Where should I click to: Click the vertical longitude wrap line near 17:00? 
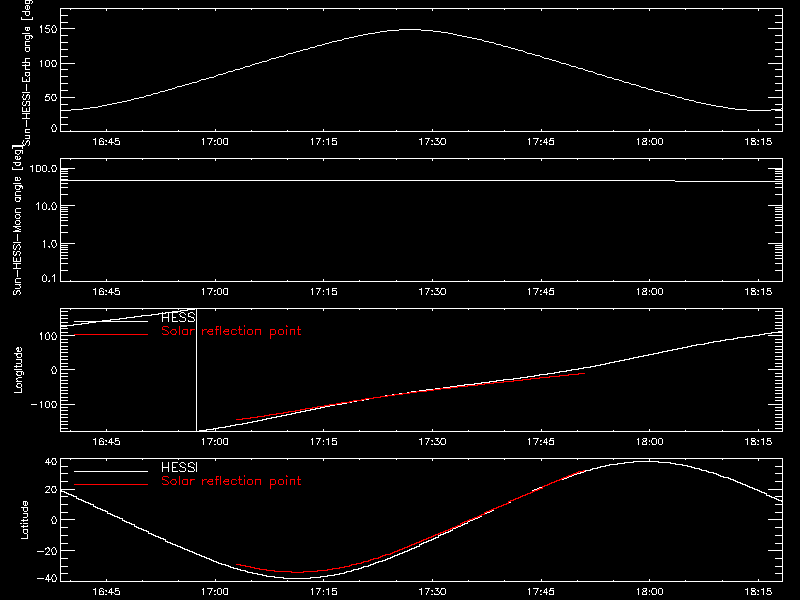(196, 370)
